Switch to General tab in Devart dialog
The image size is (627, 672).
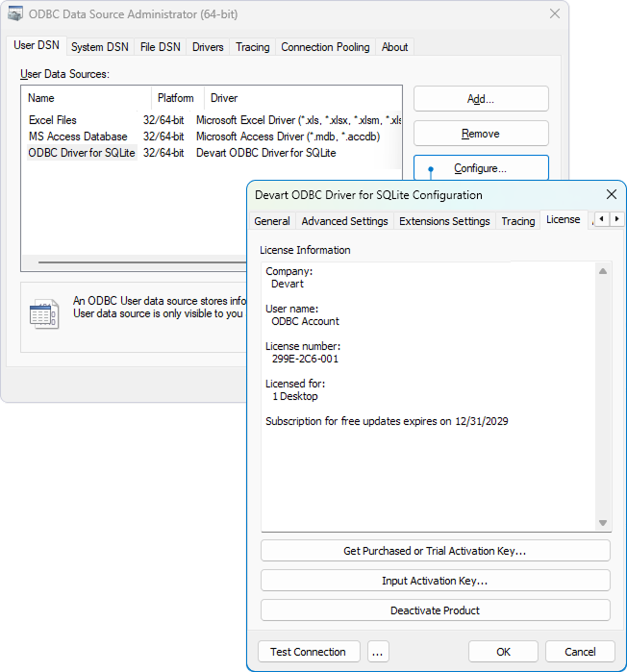(x=272, y=221)
